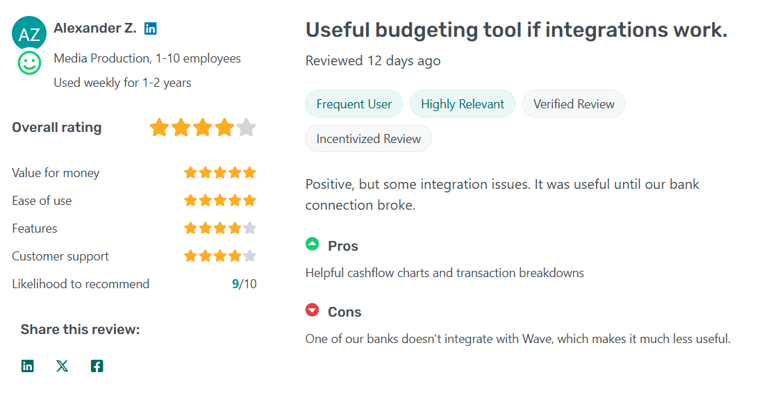This screenshot has width=773, height=400.
Task: Click the Features star rating
Action: click(220, 228)
